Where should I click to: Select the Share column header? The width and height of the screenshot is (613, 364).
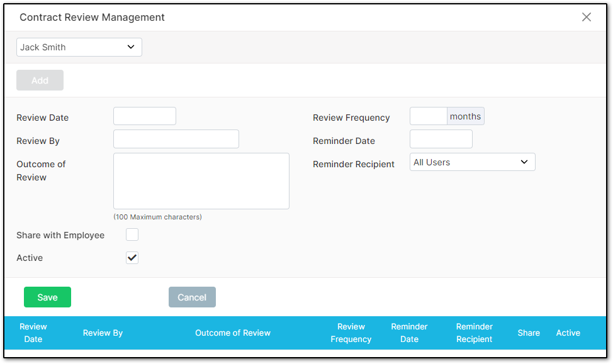(x=529, y=333)
